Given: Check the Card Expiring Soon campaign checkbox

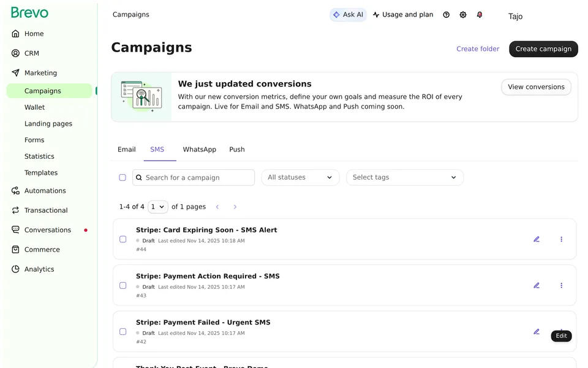Looking at the screenshot, I should point(123,239).
